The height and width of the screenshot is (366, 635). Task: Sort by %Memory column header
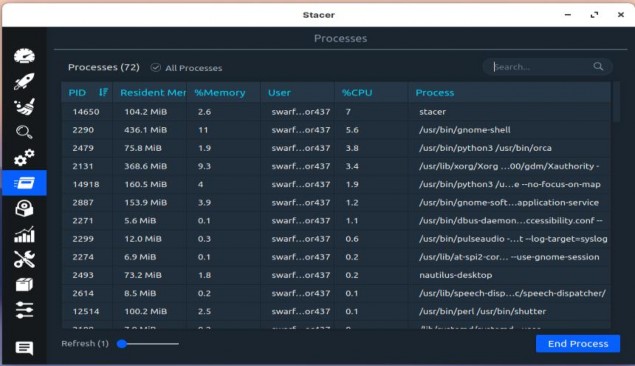tap(223, 92)
